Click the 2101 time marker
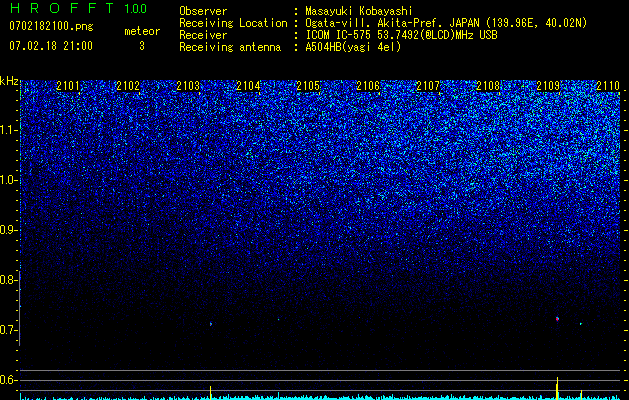 [68, 86]
